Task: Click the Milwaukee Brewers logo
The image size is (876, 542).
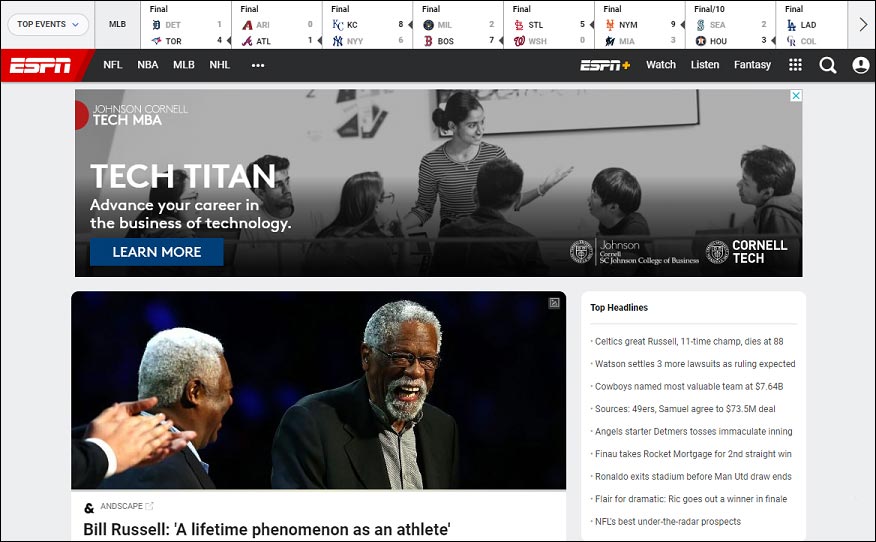Action: (429, 25)
